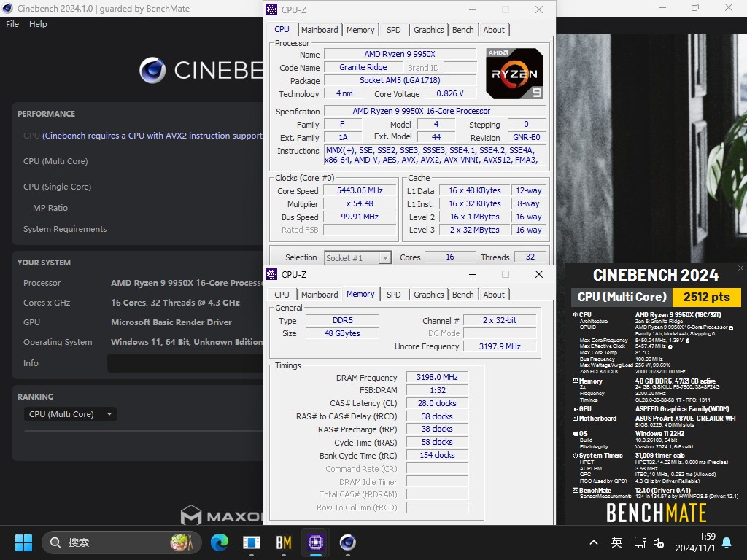Click the Revision value GNR-B0
Screen dimensions: 747x560
(x=527, y=137)
